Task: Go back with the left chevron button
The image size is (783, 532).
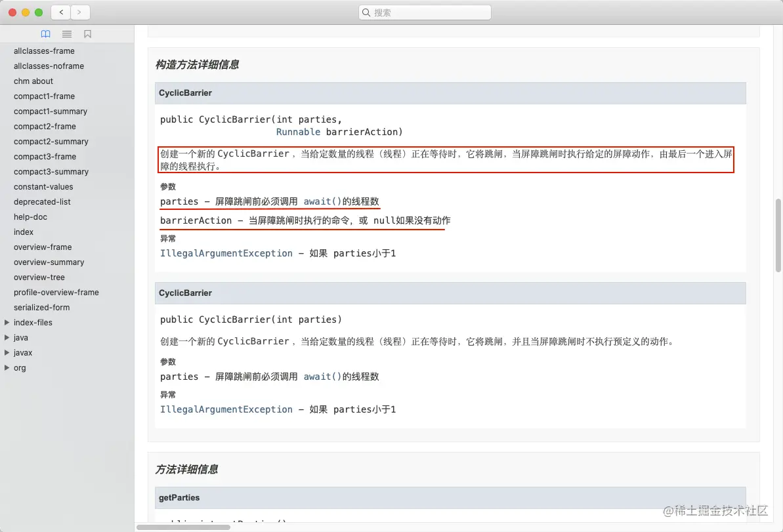Action: coord(62,12)
